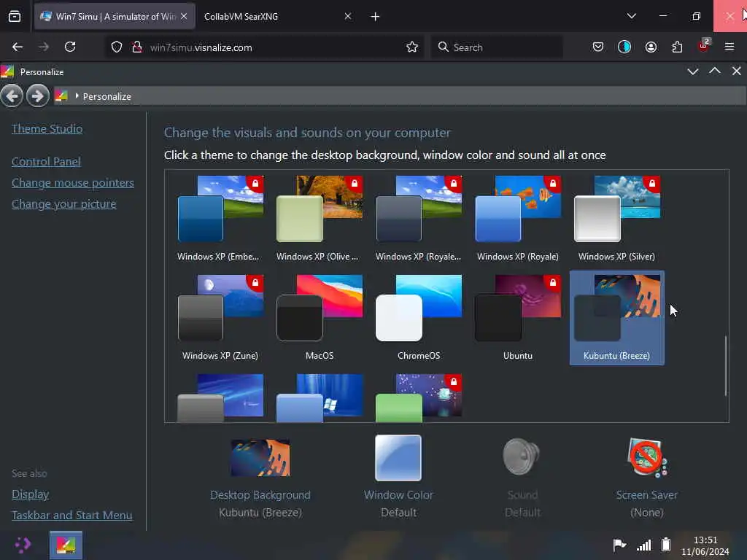
Task: Reload the current page
Action: (70, 47)
